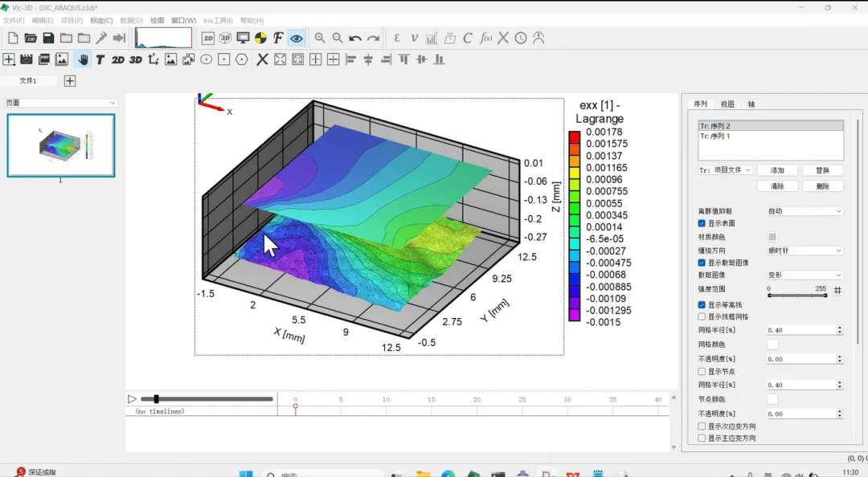Uncheck the 显示表面 checkbox

pos(702,223)
